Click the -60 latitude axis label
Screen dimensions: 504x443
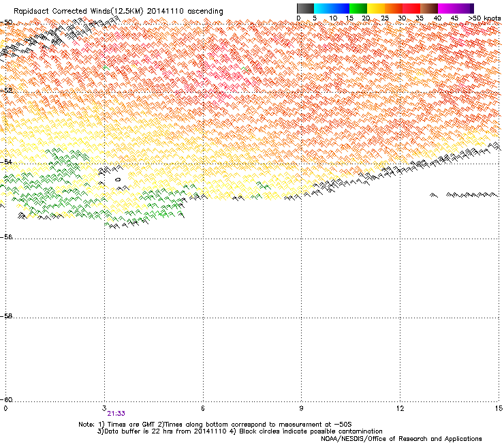[6, 400]
